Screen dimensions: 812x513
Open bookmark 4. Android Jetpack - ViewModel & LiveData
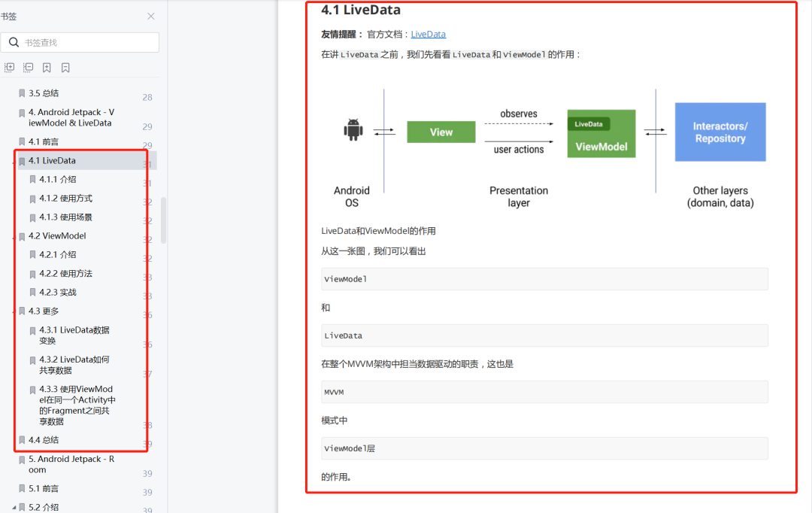tap(71, 117)
